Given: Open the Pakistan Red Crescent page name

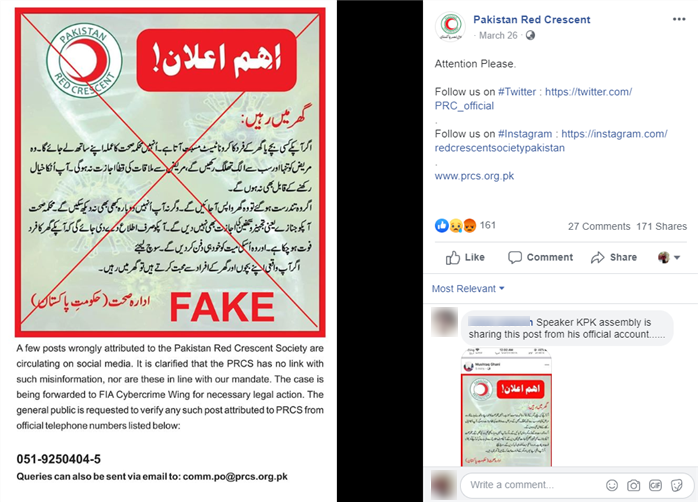Looking at the screenshot, I should point(532,20).
